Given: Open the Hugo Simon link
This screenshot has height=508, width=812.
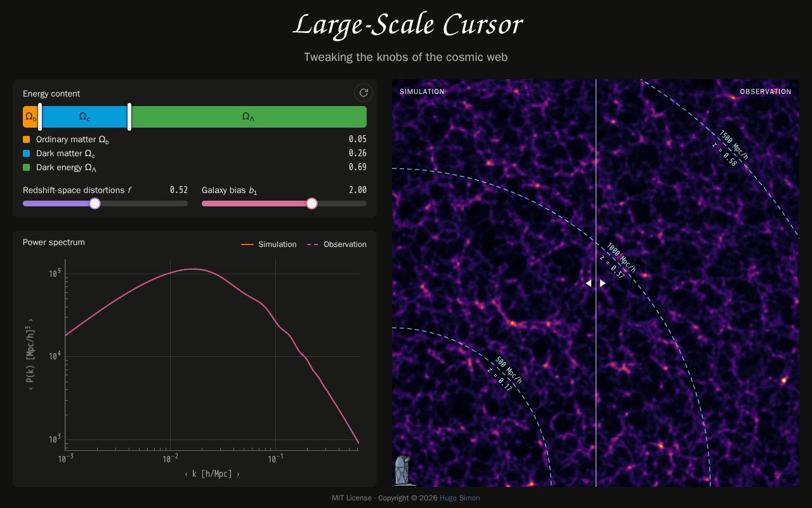Looking at the screenshot, I should tap(460, 498).
